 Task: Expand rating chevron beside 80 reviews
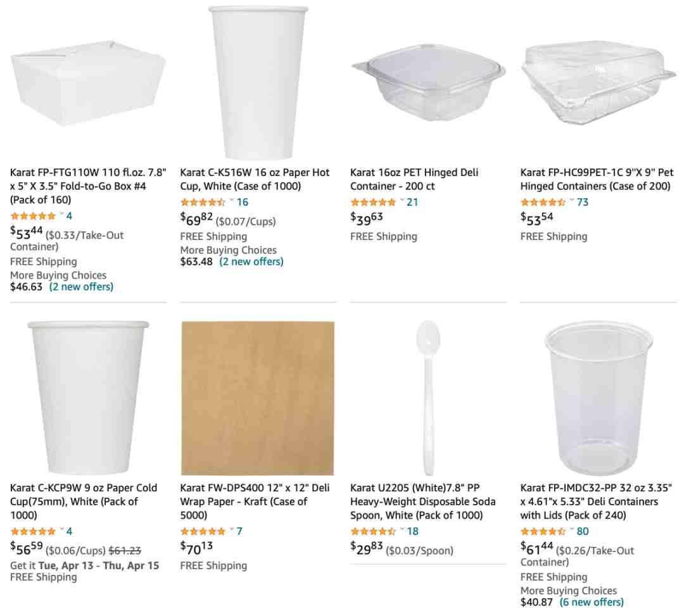pyautogui.click(x=572, y=530)
